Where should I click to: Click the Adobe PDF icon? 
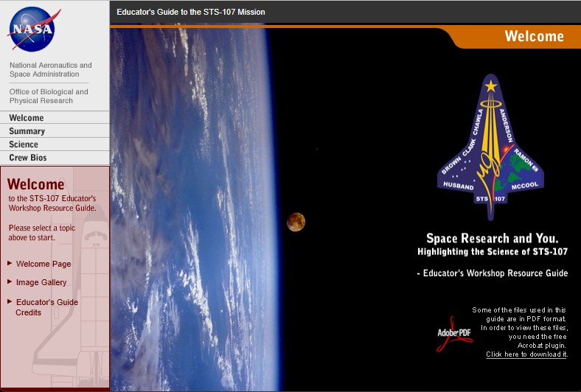tap(453, 334)
